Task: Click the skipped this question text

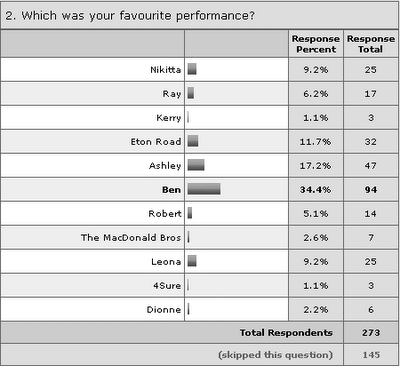Action: pos(275,355)
